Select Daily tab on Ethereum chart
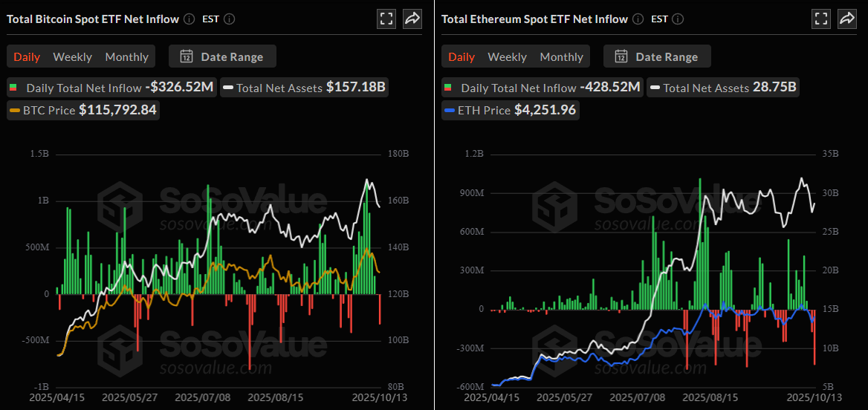This screenshot has width=868, height=410. 461,57
